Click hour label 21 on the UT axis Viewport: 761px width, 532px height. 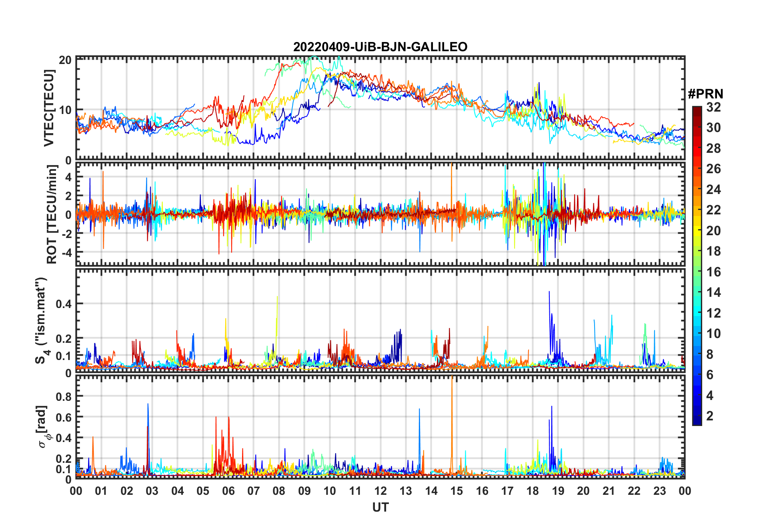[x=609, y=491]
